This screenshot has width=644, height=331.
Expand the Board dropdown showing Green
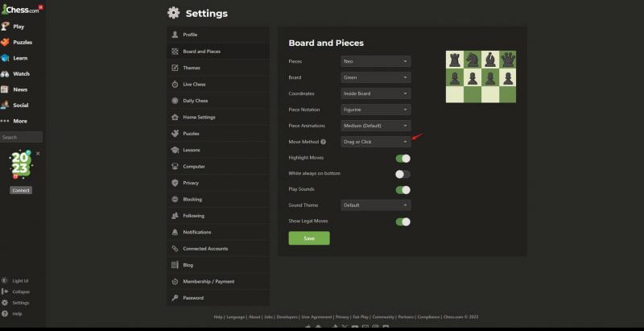[376, 77]
